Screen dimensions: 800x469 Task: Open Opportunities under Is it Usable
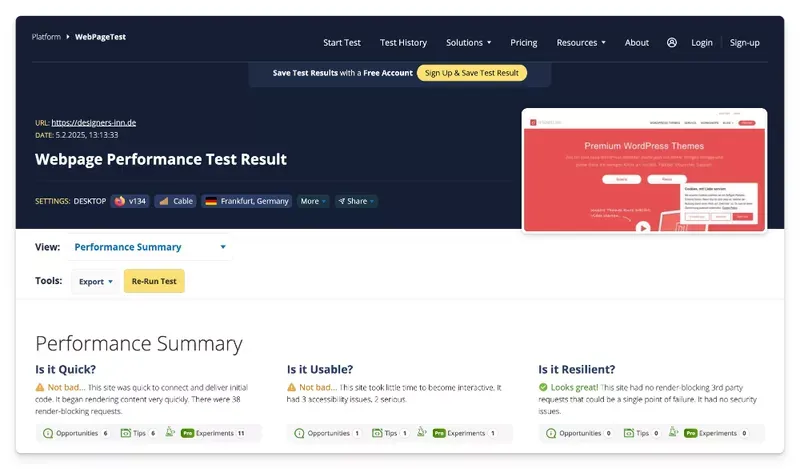[x=328, y=433]
